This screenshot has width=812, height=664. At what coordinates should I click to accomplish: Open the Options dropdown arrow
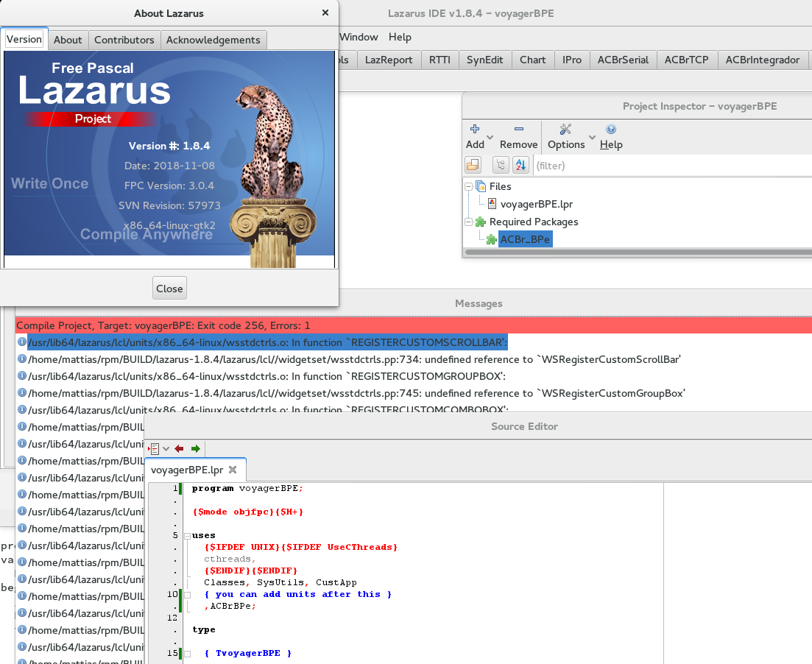tap(592, 137)
